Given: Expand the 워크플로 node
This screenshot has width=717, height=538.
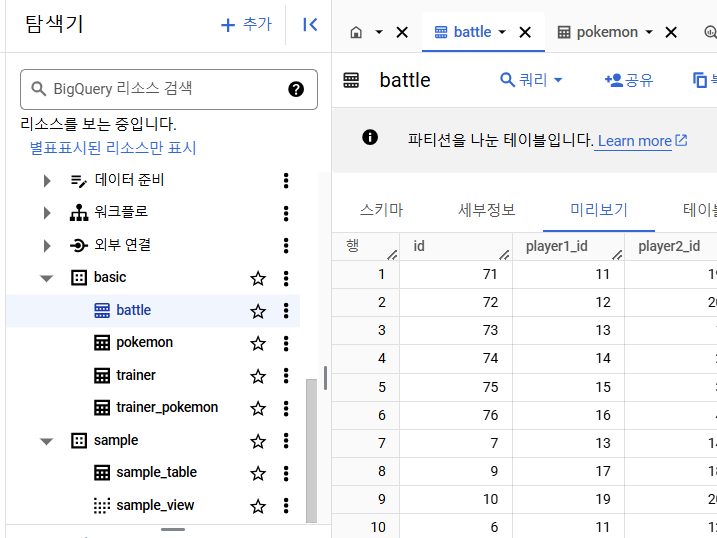Looking at the screenshot, I should (47, 213).
